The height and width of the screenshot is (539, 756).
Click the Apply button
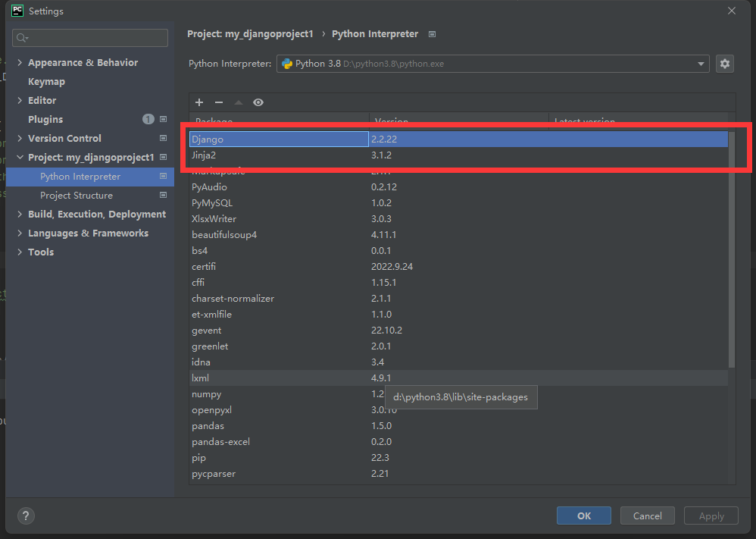[711, 515]
